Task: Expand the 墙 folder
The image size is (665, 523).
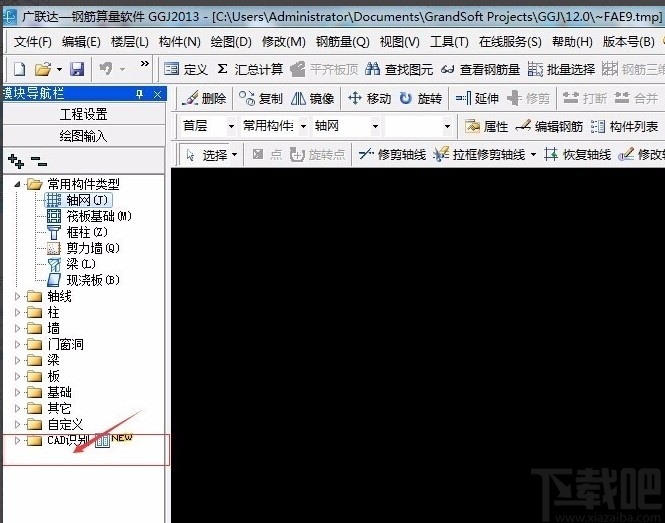Action: 17,328
